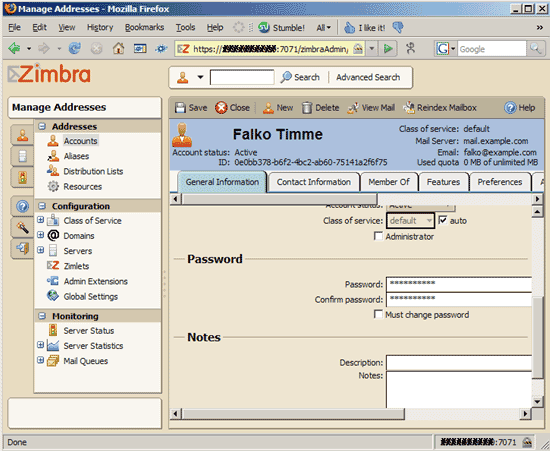Click sidebar logout icon
Screen dimensions: 550x451
click(22, 249)
